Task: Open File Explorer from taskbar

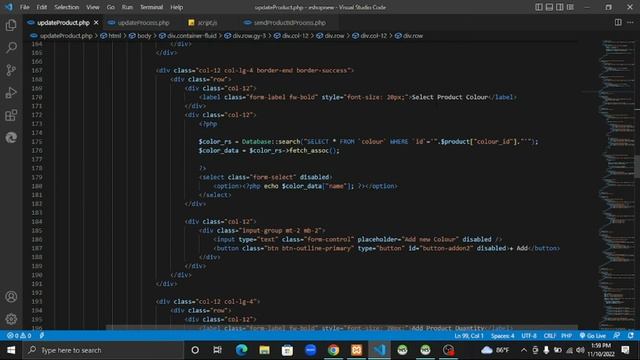Action: (264, 350)
